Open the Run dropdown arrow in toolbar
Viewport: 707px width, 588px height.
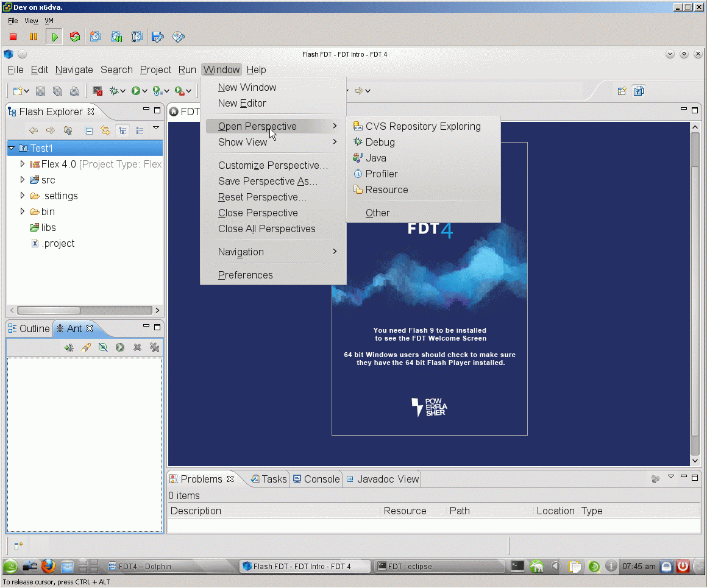[144, 91]
